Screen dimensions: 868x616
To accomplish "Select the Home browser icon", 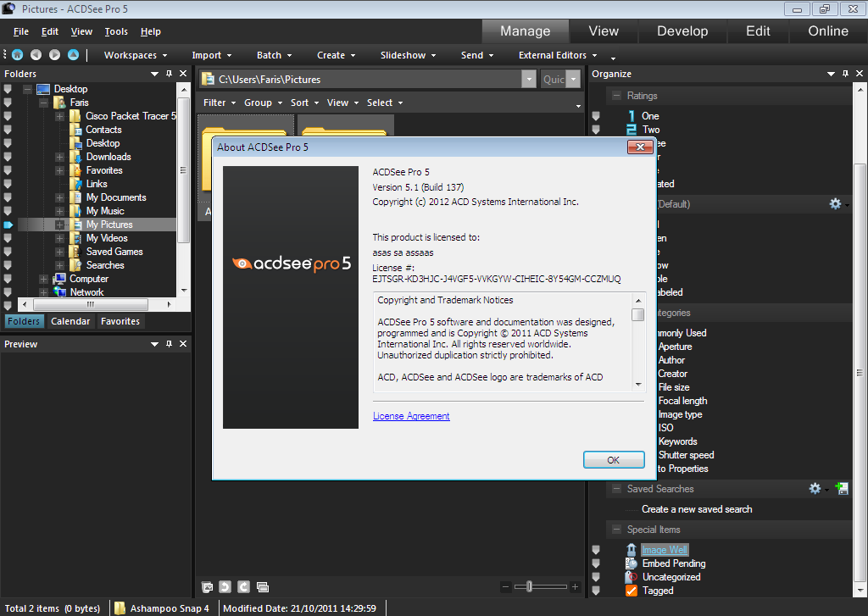I will (17, 54).
